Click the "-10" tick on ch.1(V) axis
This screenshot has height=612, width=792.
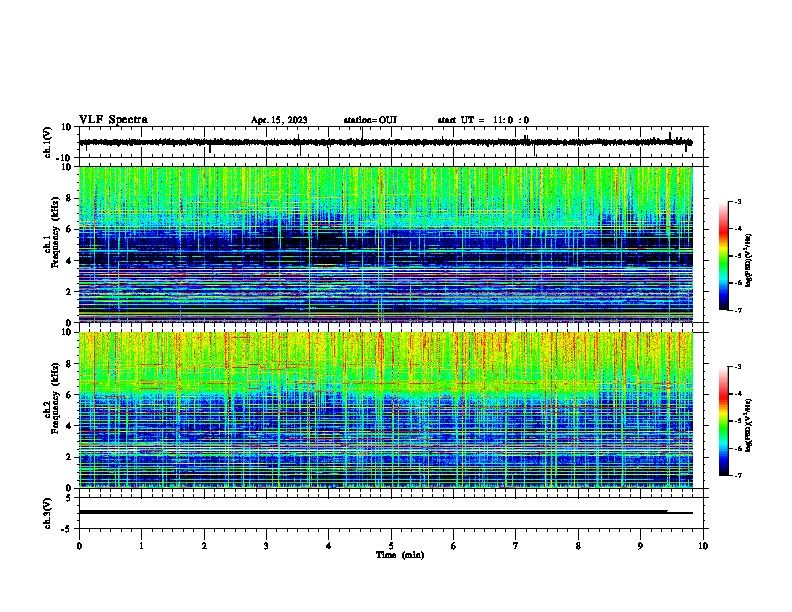pos(64,158)
